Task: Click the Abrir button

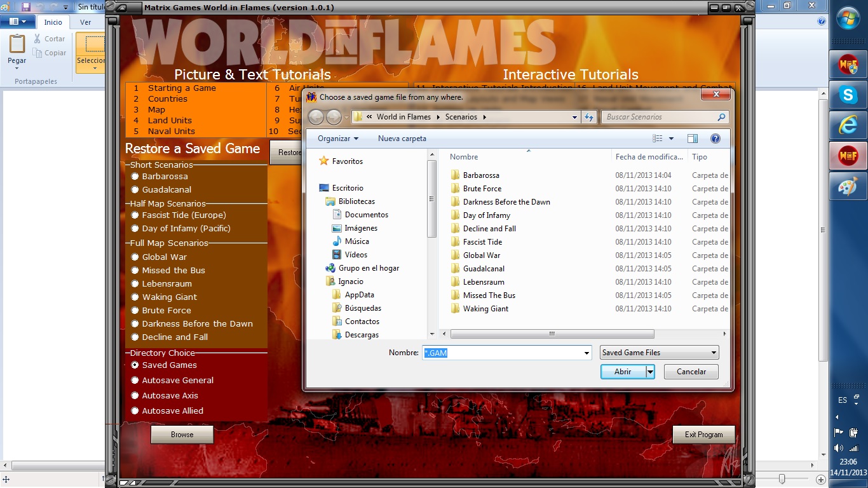Action: click(x=623, y=372)
